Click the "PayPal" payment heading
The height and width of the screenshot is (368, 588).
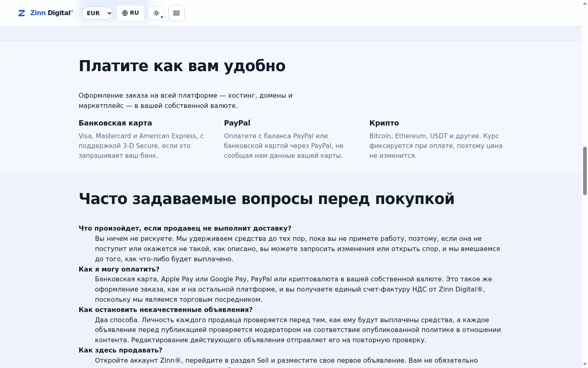pos(237,123)
